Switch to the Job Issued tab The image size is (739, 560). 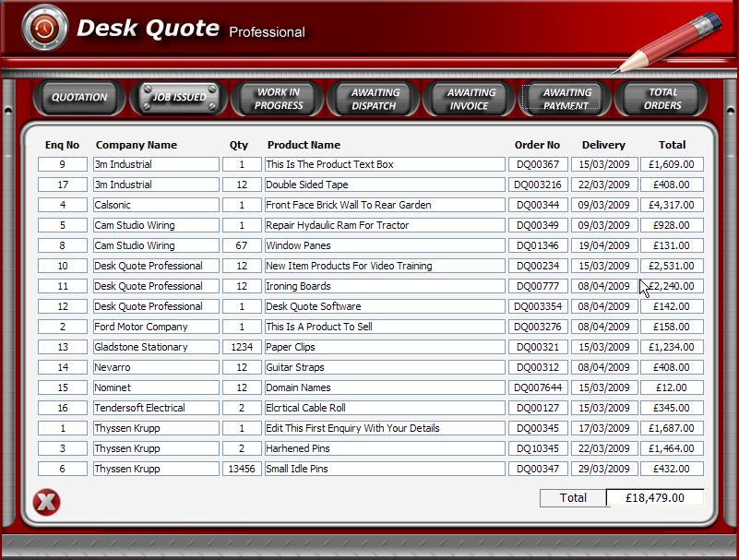[x=179, y=98]
